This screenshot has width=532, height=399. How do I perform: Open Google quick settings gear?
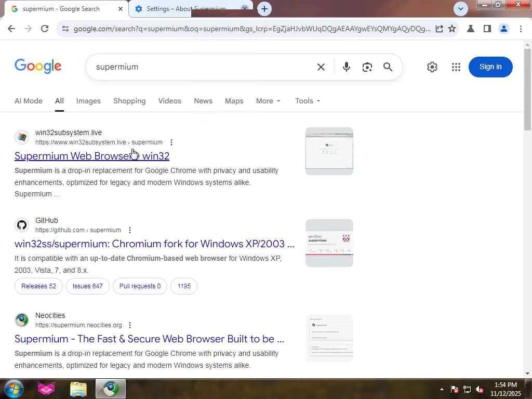click(x=432, y=67)
